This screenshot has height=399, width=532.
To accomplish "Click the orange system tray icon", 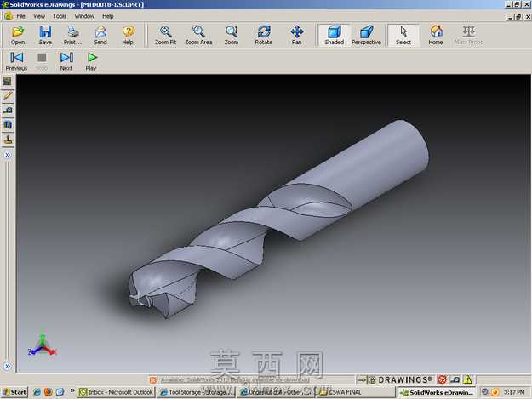I will click(495, 392).
